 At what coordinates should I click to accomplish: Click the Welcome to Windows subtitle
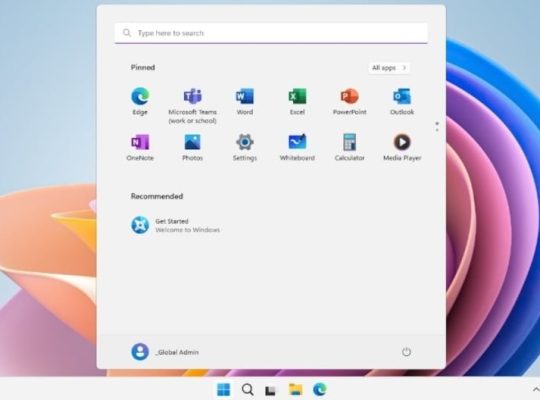click(x=188, y=230)
